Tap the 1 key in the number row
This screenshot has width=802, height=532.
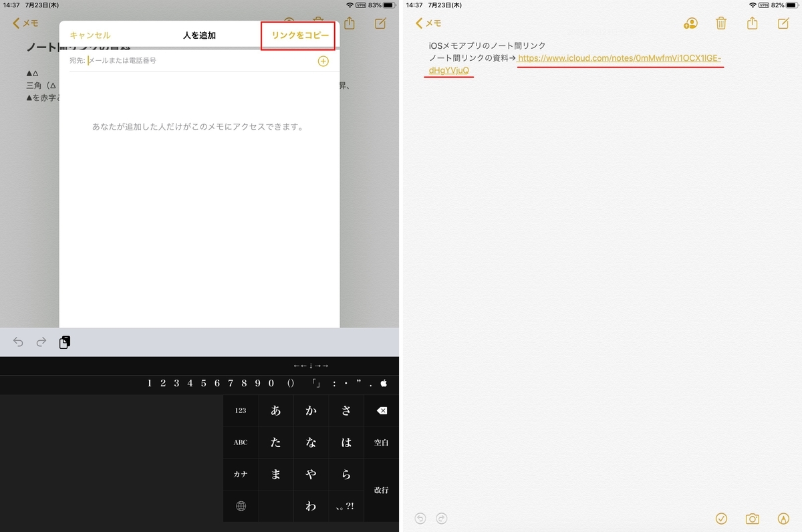[x=150, y=384]
